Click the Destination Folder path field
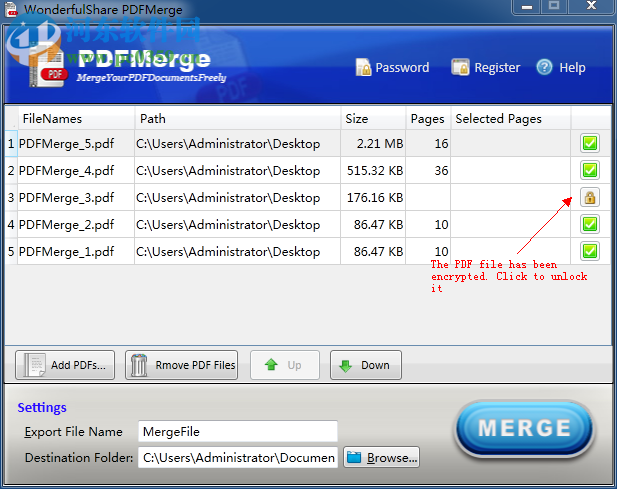This screenshot has height=489, width=617. coord(238,457)
